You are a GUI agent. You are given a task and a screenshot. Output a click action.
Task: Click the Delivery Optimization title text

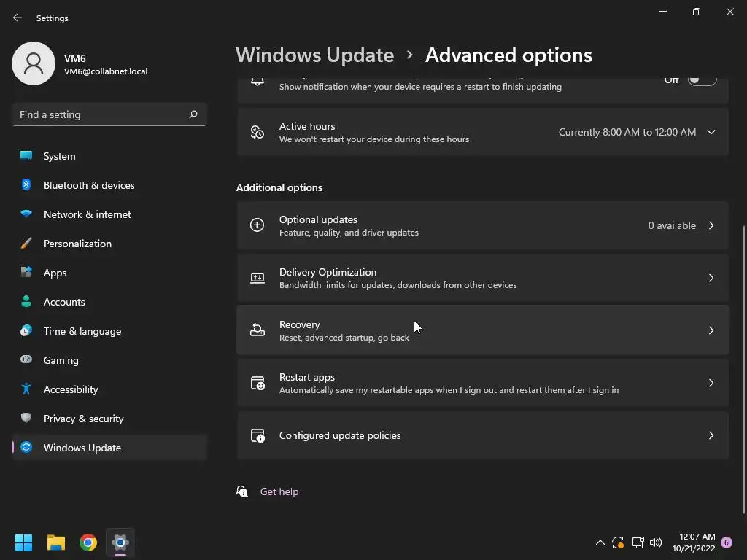(328, 272)
